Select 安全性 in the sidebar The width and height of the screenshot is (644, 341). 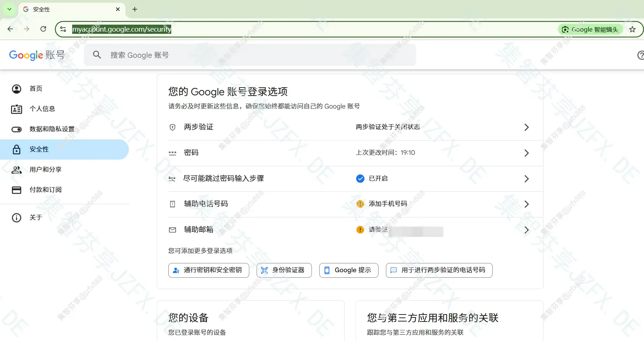[64, 149]
